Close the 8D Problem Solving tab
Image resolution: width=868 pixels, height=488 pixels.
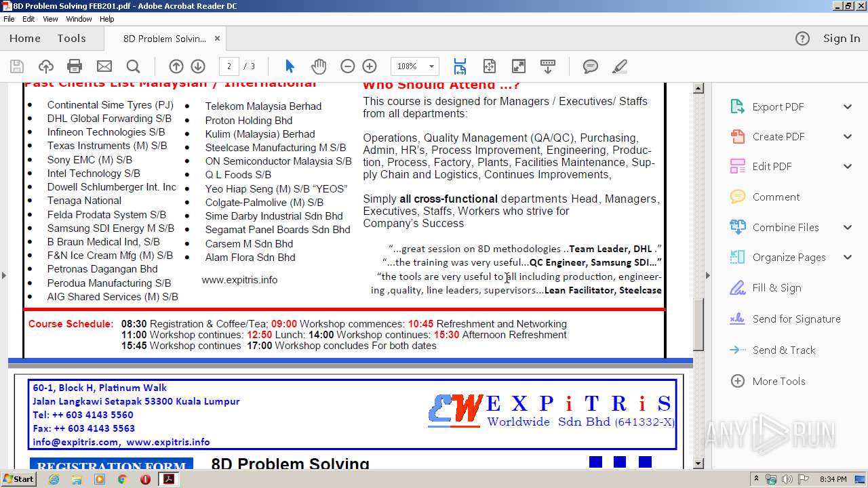(x=218, y=39)
